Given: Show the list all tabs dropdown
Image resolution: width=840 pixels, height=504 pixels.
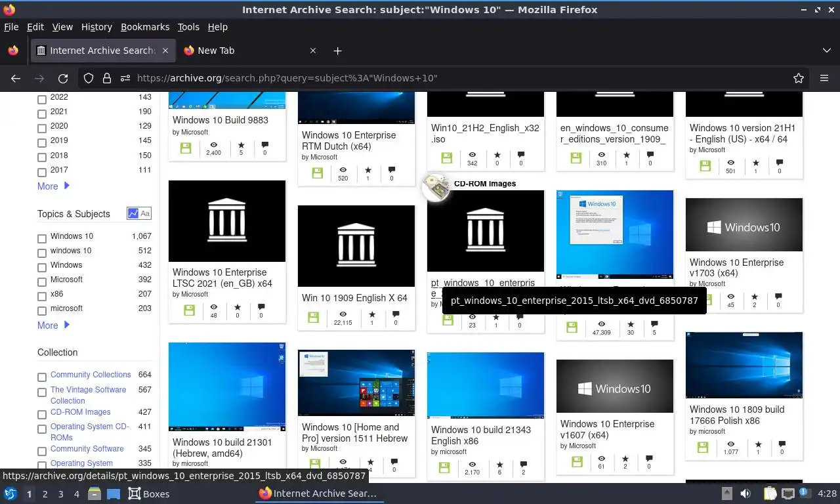Looking at the screenshot, I should (827, 51).
